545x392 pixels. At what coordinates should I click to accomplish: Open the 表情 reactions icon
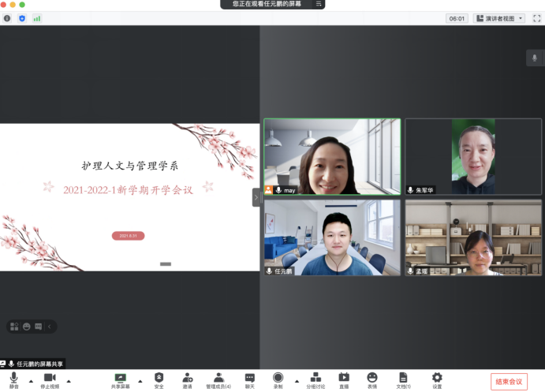372,379
